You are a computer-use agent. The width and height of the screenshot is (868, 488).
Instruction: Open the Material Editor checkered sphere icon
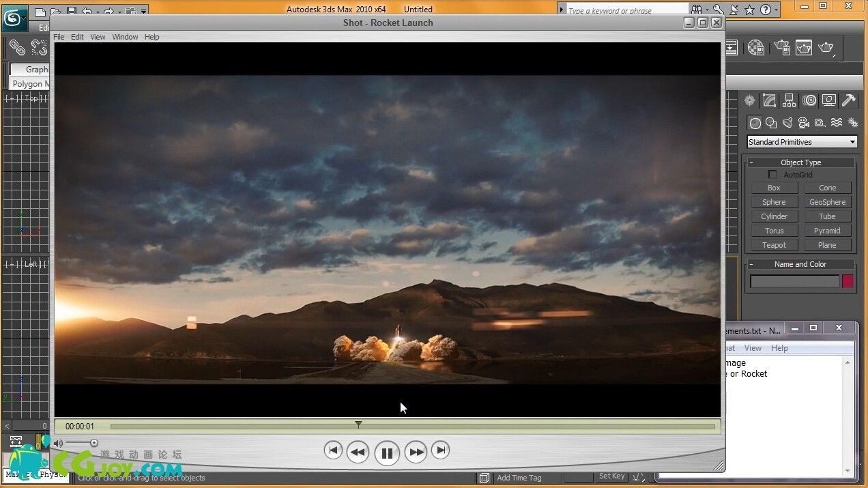point(756,47)
